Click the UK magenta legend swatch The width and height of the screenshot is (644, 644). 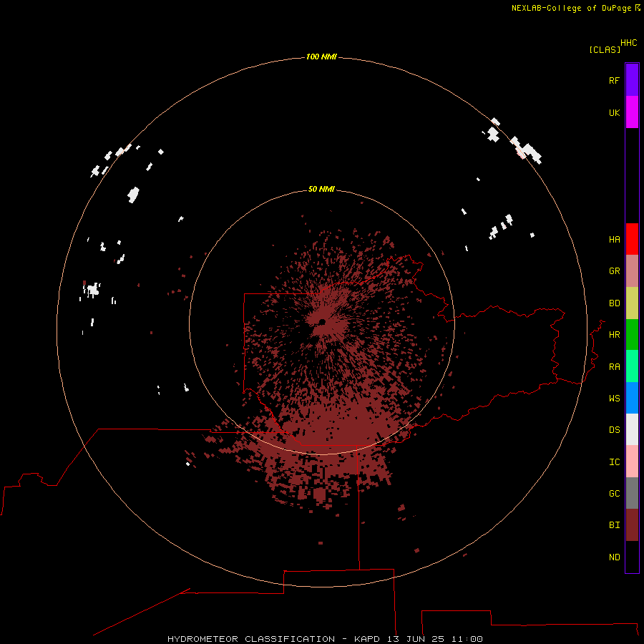pyautogui.click(x=632, y=112)
